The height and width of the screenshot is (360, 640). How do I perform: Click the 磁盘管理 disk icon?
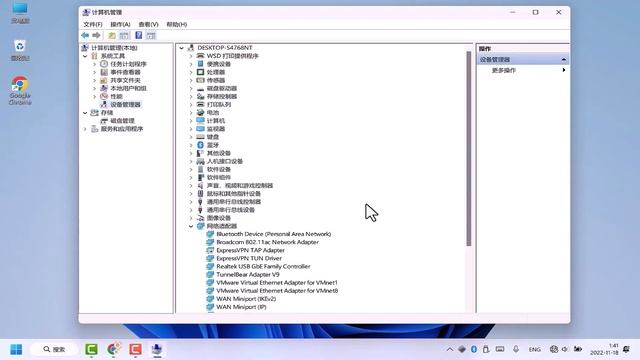[104, 121]
